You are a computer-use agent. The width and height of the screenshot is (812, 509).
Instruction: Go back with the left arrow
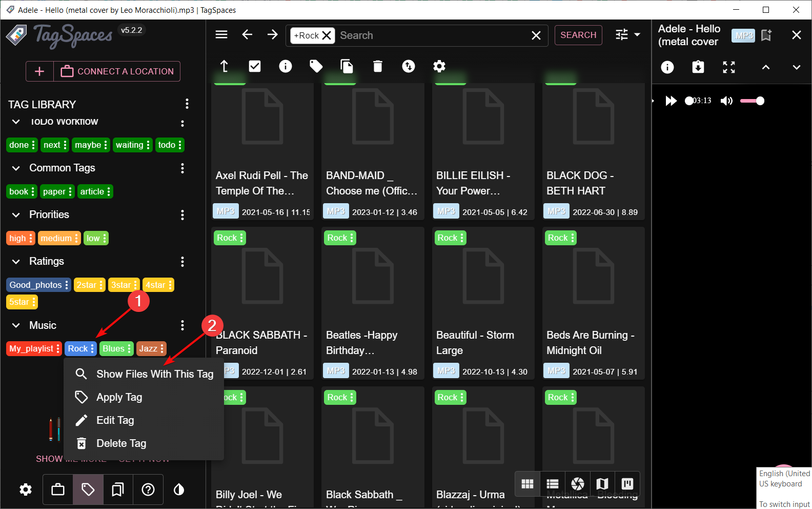(247, 35)
